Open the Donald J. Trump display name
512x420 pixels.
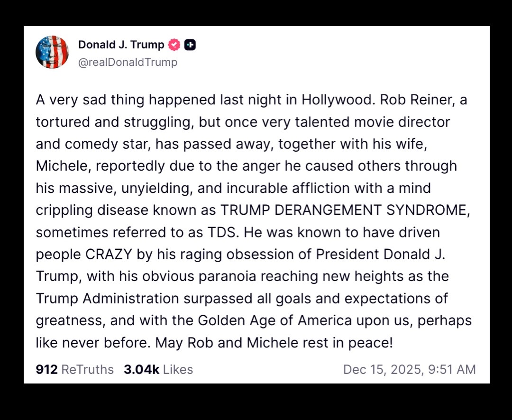[121, 45]
